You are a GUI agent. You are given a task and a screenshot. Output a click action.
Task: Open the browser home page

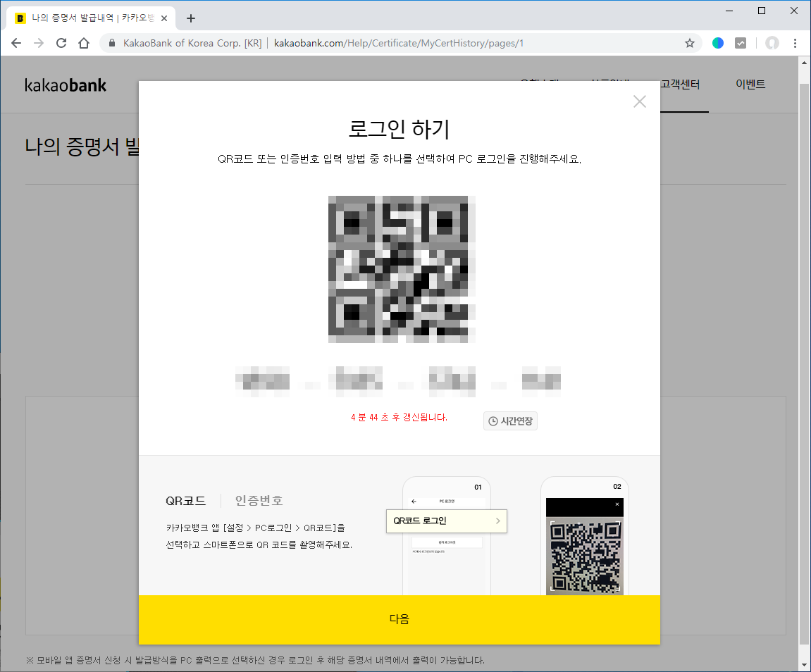84,43
